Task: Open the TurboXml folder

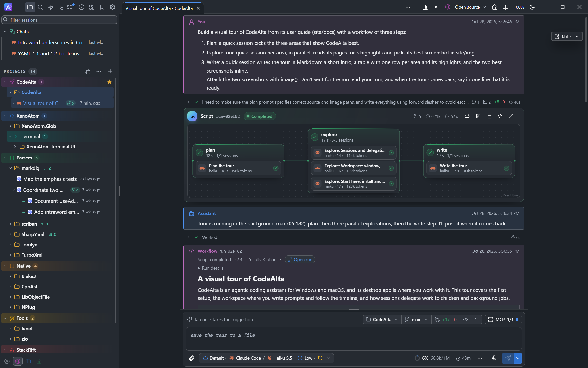Action: 32,255
